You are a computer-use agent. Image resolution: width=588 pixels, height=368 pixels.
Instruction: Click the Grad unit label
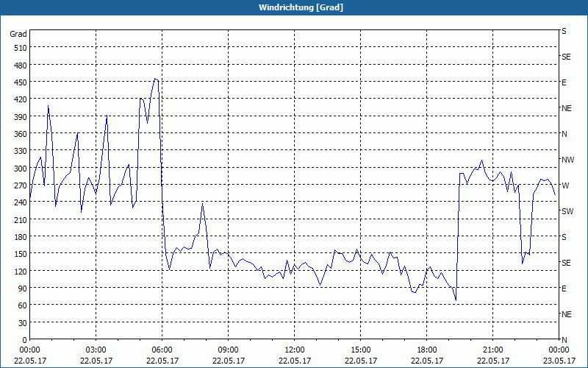click(x=18, y=34)
